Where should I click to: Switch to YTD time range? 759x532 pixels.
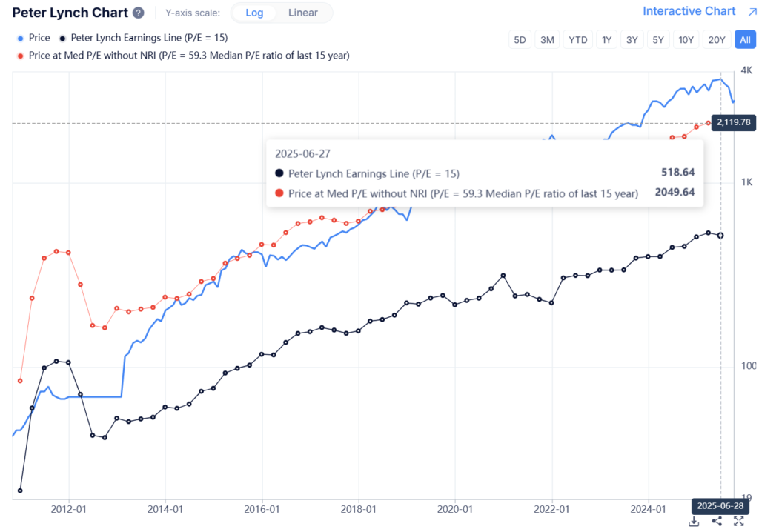coord(578,40)
